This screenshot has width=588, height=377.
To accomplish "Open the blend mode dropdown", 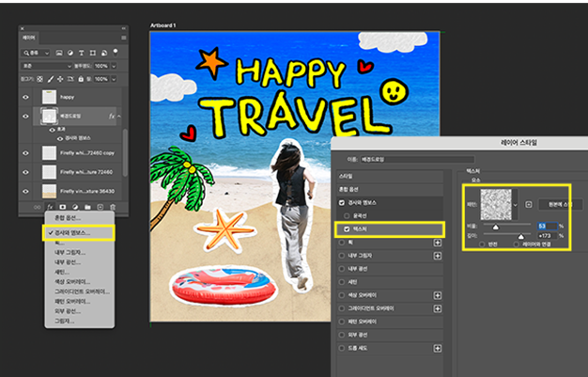I will click(46, 66).
